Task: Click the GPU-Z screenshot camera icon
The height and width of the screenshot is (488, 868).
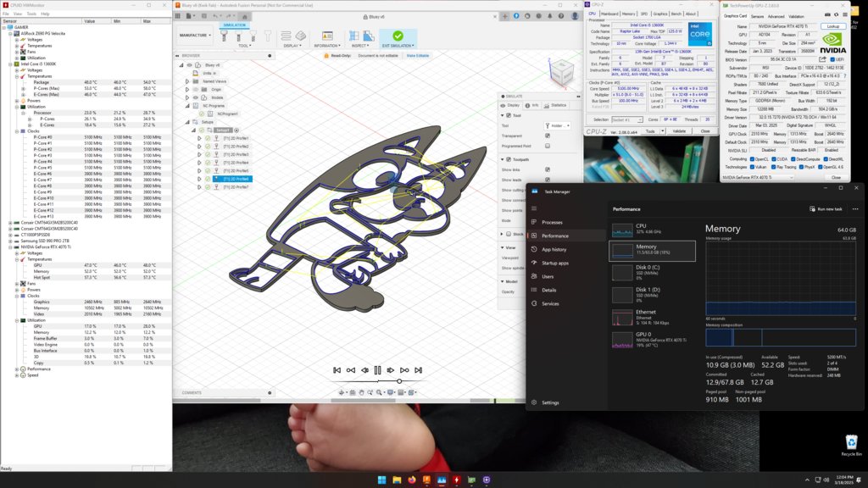Action: point(827,15)
